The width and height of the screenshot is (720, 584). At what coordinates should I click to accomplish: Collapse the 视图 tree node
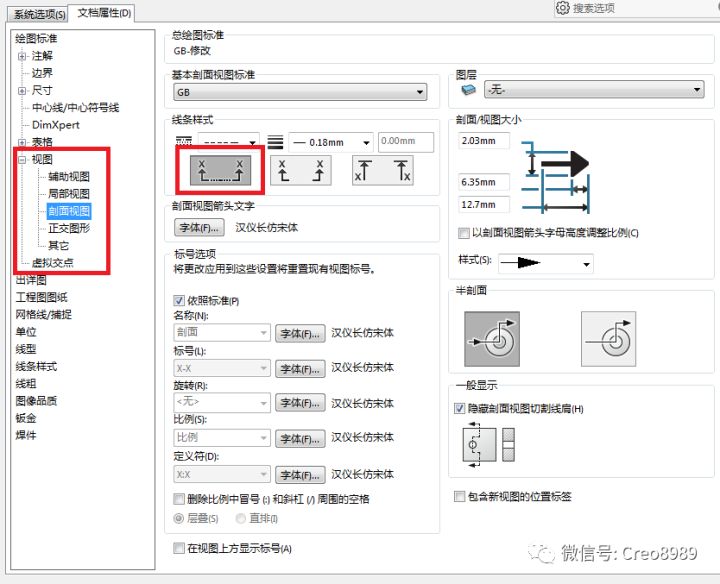point(22,159)
